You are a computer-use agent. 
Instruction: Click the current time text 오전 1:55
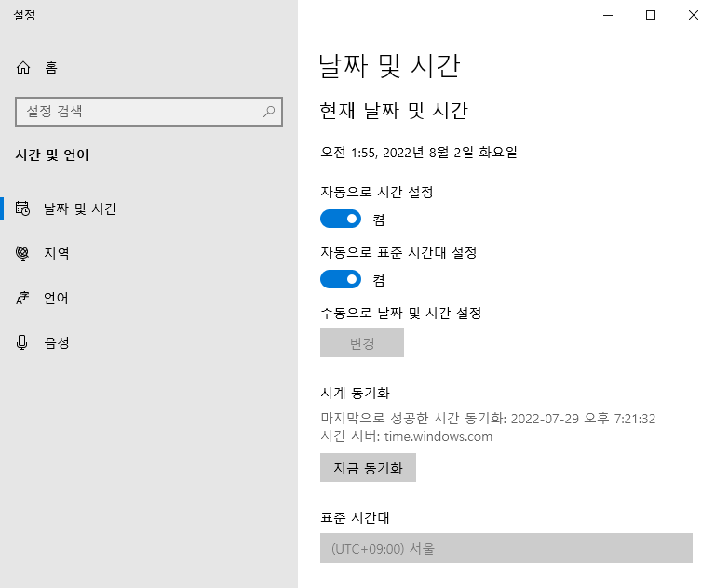[x=348, y=153]
